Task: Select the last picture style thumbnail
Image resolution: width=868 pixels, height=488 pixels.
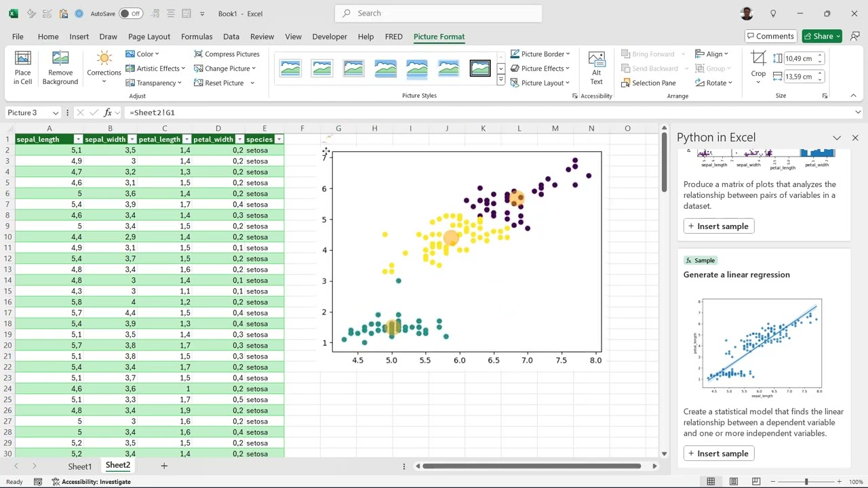Action: 480,68
